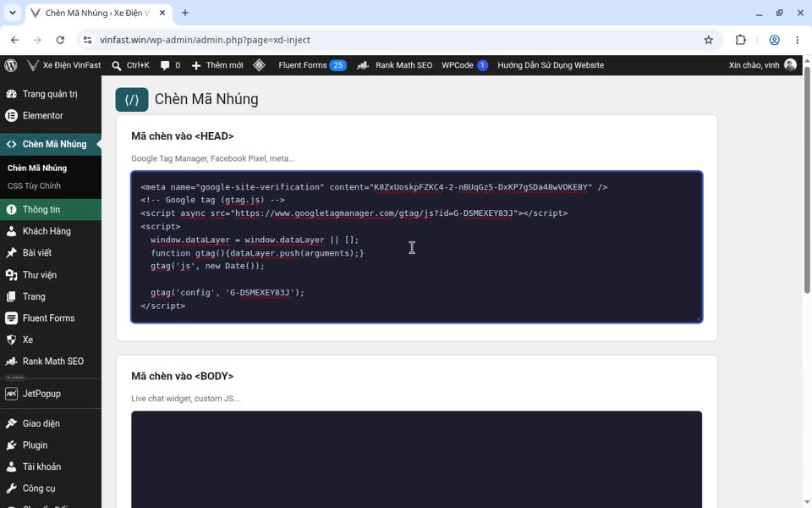Click the WPCode notification badge 1
This screenshot has height=508, width=812.
click(482, 65)
